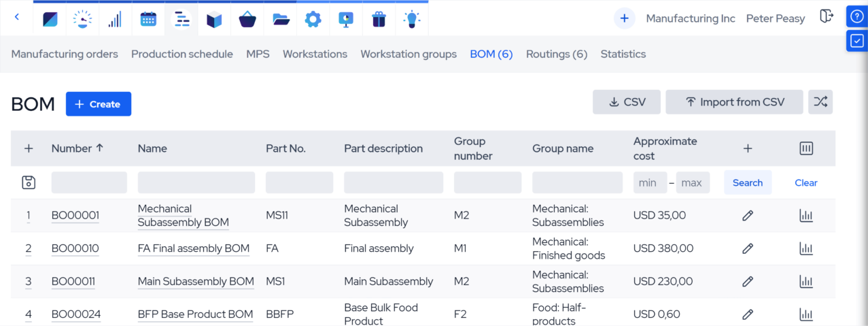The image size is (868, 326).
Task: Collapse top menu with left chevron
Action: click(x=17, y=18)
